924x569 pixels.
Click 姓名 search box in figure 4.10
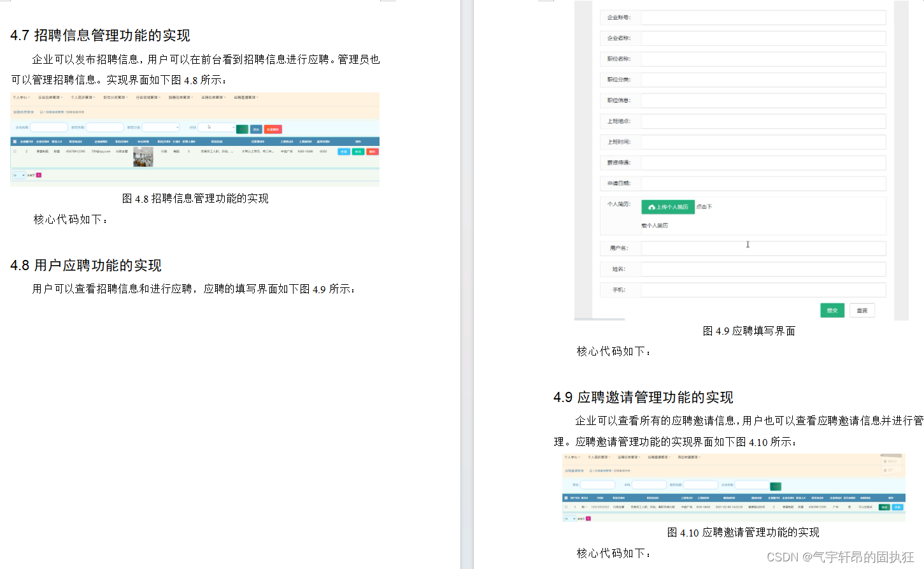(597, 485)
